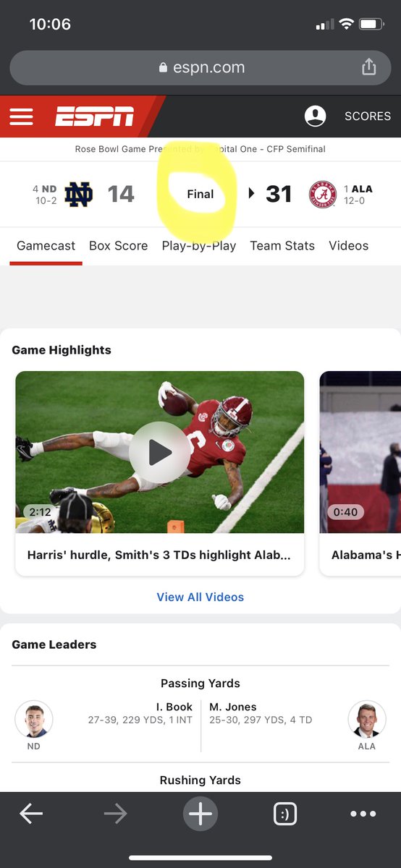Play the Harris' hurdle highlight video
This screenshot has width=401, height=868.
pyautogui.click(x=160, y=453)
